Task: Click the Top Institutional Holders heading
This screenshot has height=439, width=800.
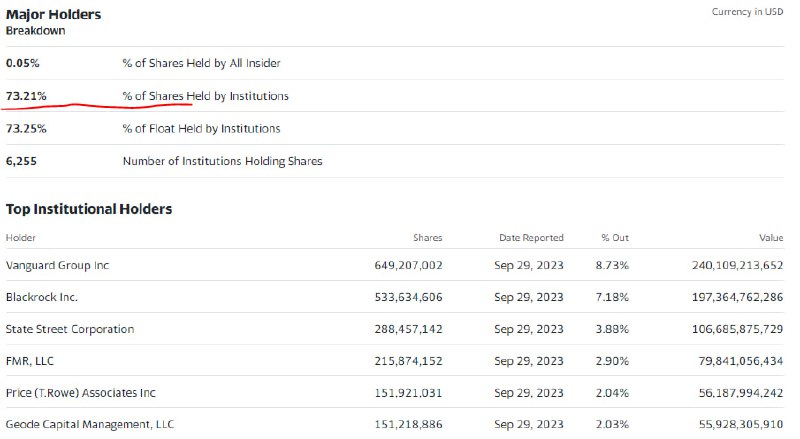Action: (x=89, y=209)
